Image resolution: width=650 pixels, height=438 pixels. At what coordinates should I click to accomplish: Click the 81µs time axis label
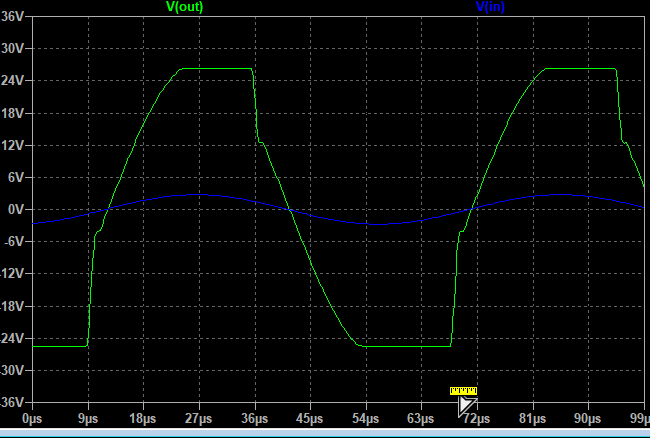533,419
